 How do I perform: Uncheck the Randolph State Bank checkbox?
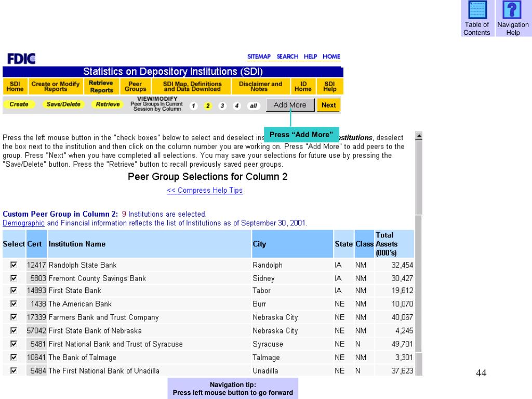14,264
